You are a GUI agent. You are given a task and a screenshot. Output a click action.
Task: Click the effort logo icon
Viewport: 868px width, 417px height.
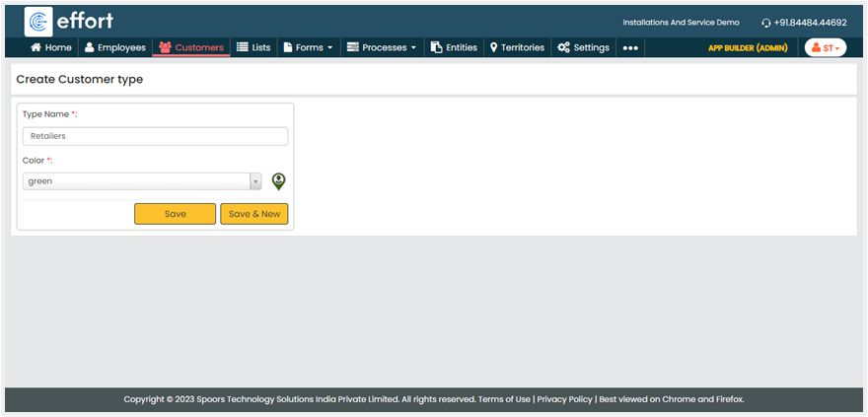(38, 22)
